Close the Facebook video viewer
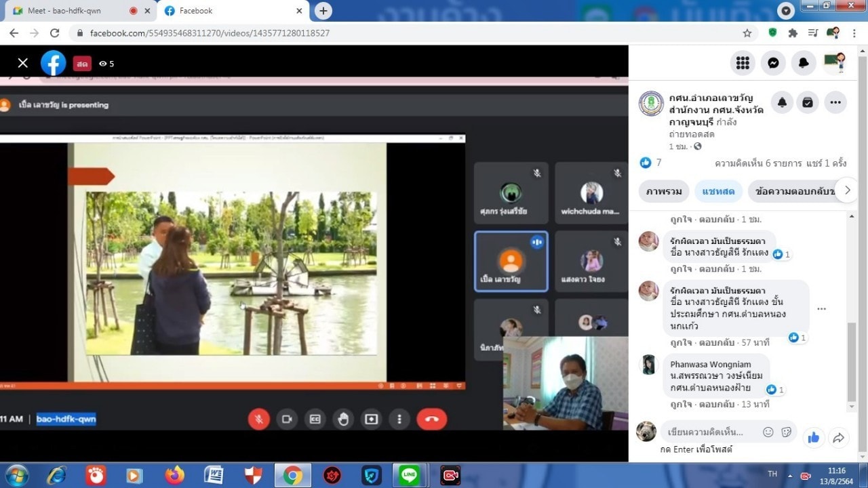The height and width of the screenshot is (488, 868). [23, 63]
